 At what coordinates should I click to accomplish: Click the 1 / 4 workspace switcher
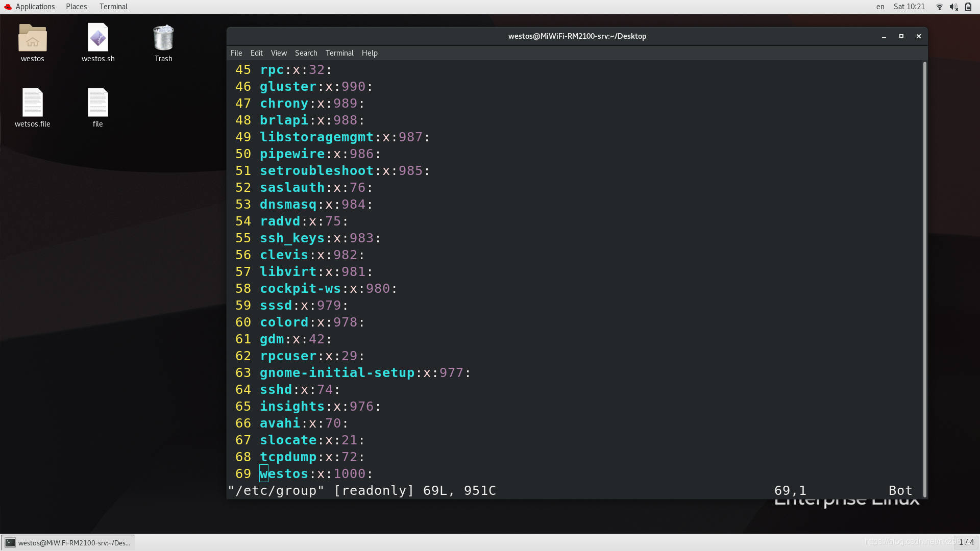coord(966,542)
